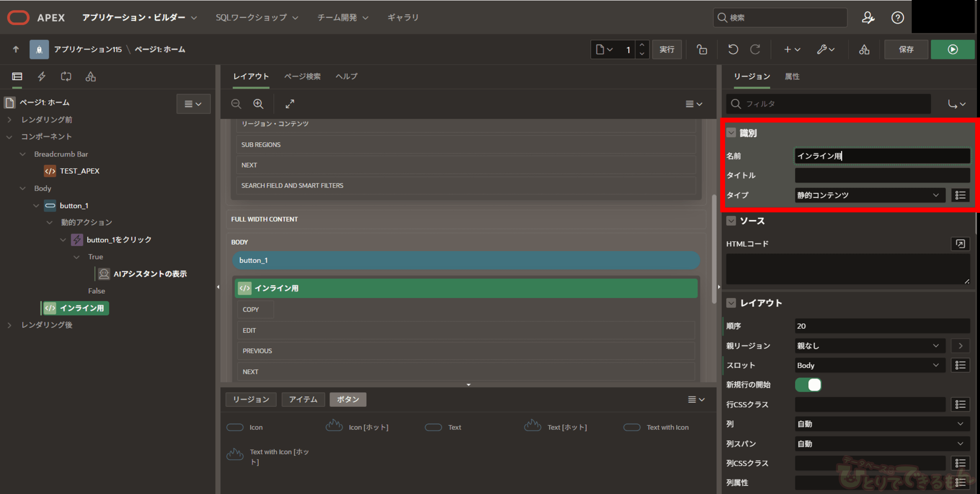Click the Dynamic Actions lightning bolt tab
The image size is (980, 494).
[42, 77]
